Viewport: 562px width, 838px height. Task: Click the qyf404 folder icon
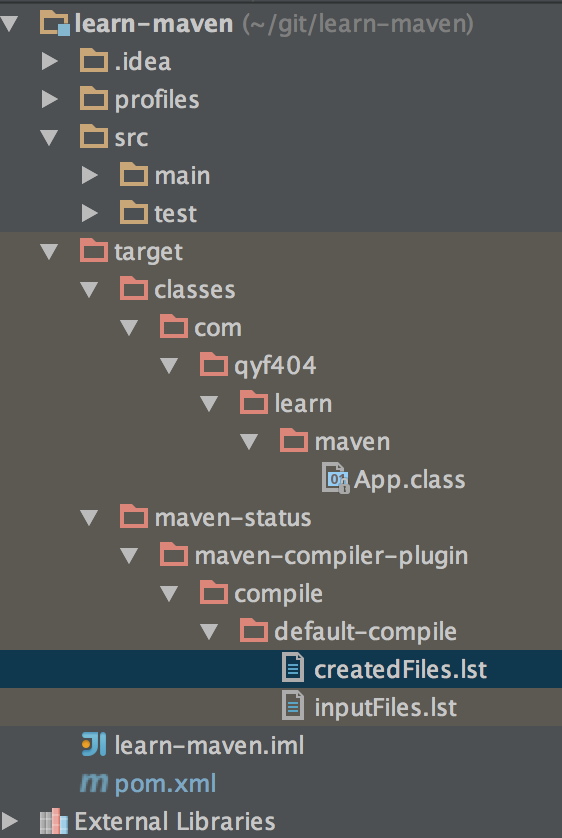coord(214,364)
